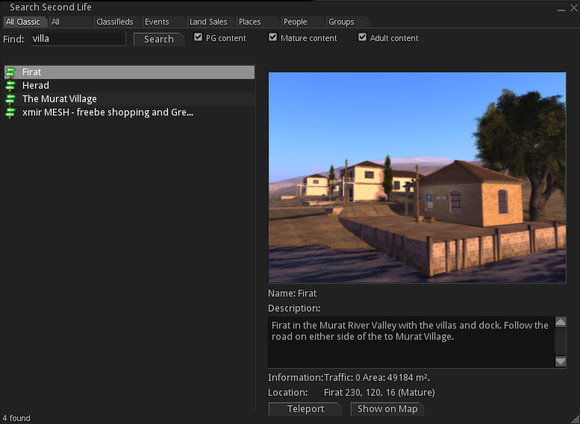Image resolution: width=580 pixels, height=424 pixels.
Task: Click the signpost icon beside Firat
Action: point(10,72)
